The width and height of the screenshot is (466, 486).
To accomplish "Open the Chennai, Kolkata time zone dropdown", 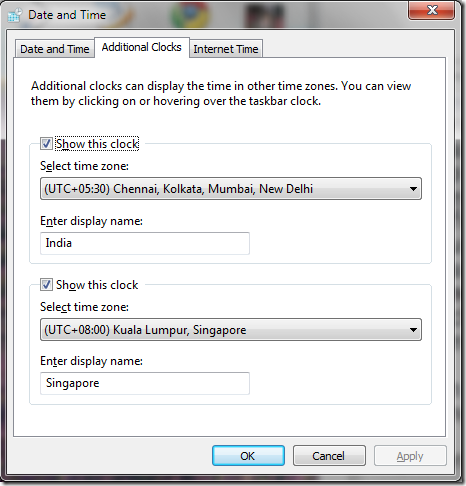I will click(x=231, y=189).
